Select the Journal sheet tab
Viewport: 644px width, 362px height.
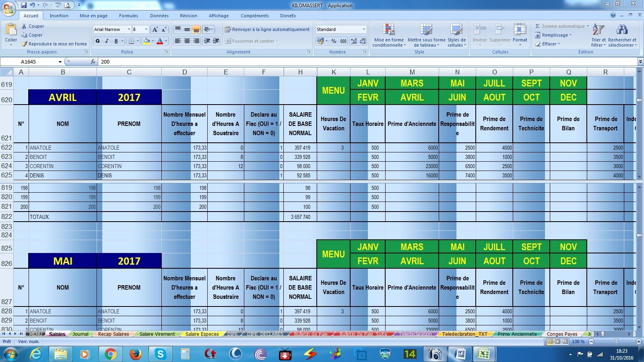coord(80,334)
